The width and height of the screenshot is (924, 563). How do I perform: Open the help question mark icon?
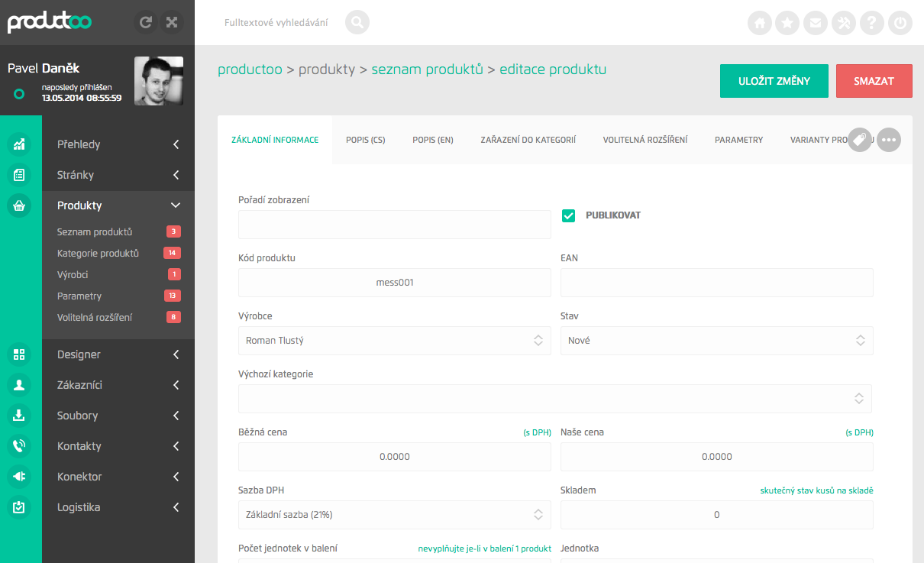click(x=872, y=23)
